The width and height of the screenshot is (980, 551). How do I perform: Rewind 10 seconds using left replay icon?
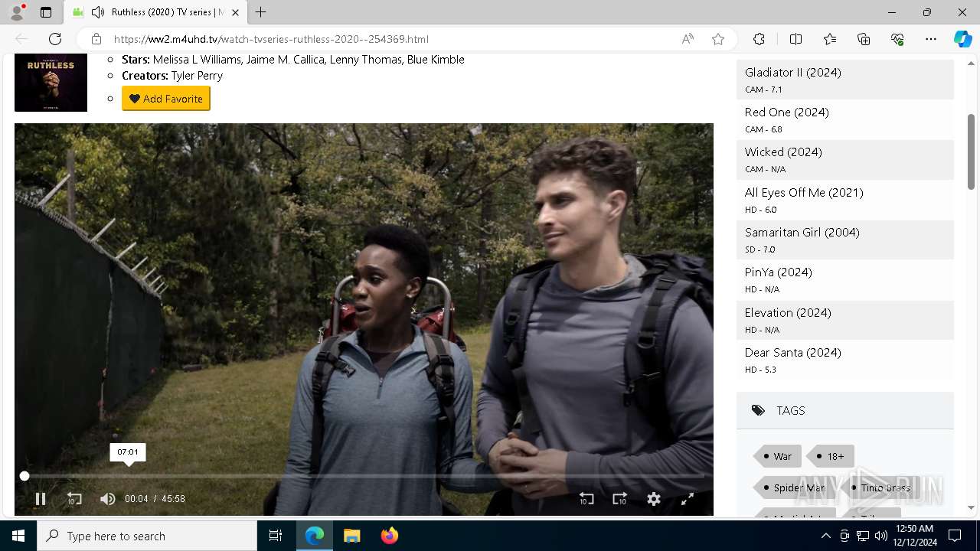pos(74,499)
